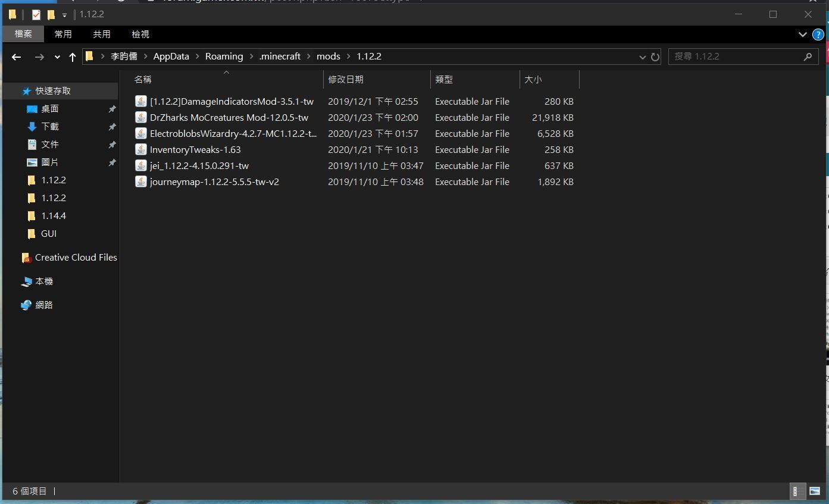The width and height of the screenshot is (829, 504).
Task: Click the Back navigation arrow
Action: pos(17,57)
